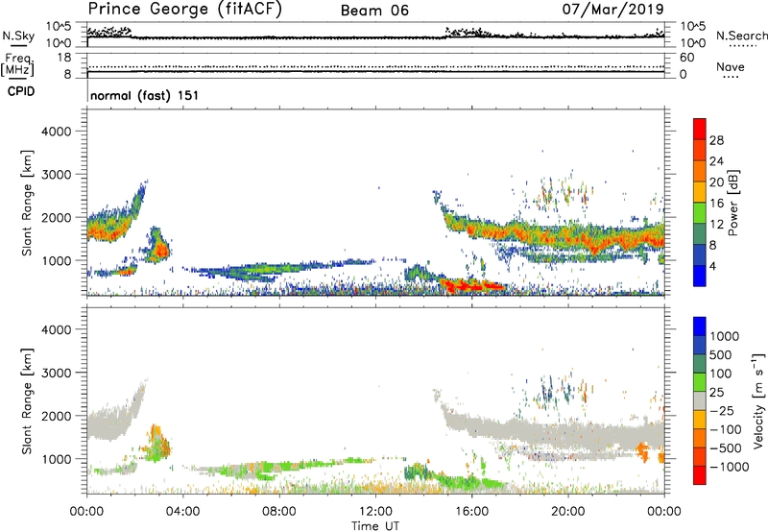
Task: Click the solid frequency line in Freq. panel
Action: (375, 72)
